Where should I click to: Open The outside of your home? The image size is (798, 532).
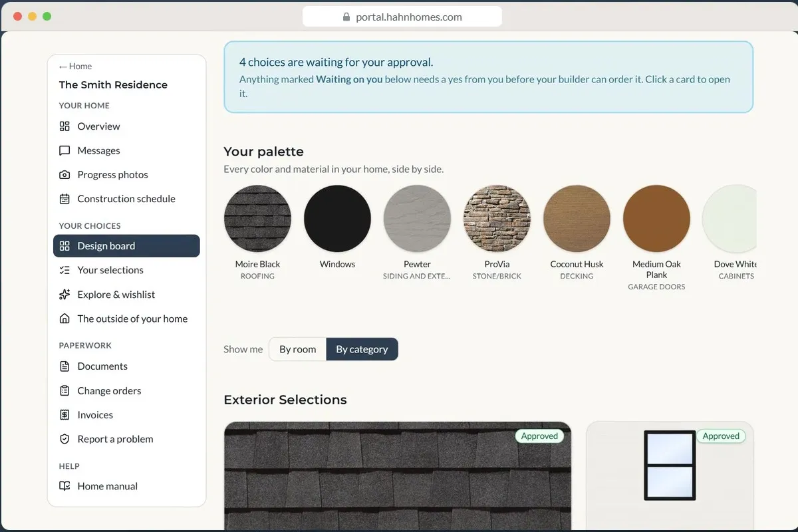pyautogui.click(x=126, y=319)
